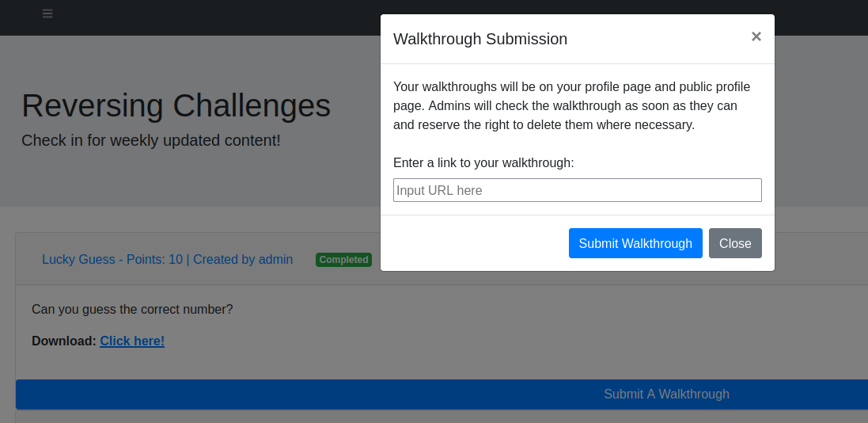The image size is (868, 423).
Task: Click the modal's walkthrough description paragraph
Action: [x=571, y=105]
